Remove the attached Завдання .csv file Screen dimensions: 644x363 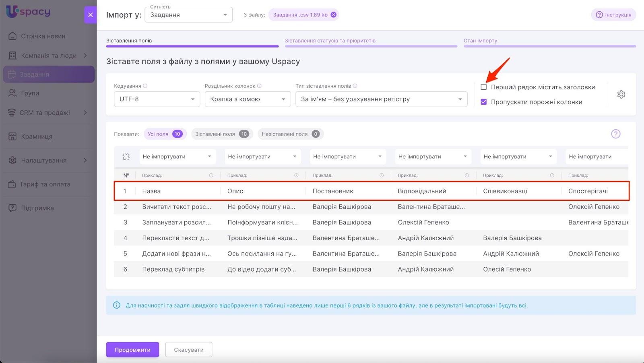click(x=333, y=15)
